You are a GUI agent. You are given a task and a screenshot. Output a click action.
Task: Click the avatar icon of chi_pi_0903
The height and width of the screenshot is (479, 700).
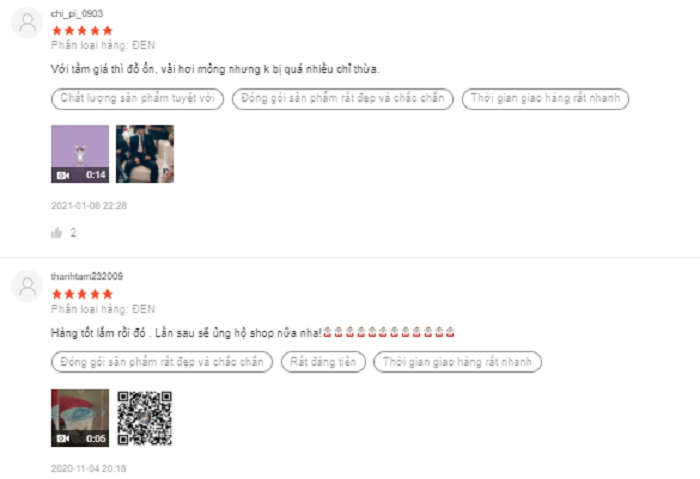coord(27,22)
